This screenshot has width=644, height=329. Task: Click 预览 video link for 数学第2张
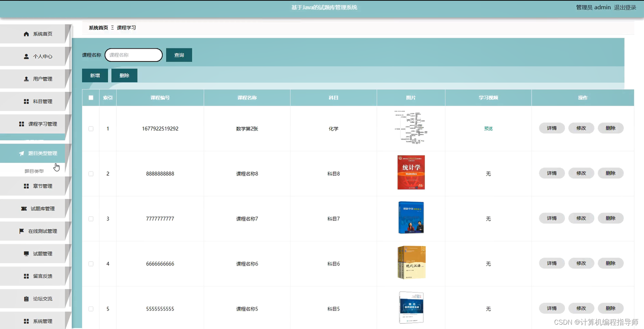click(x=488, y=129)
